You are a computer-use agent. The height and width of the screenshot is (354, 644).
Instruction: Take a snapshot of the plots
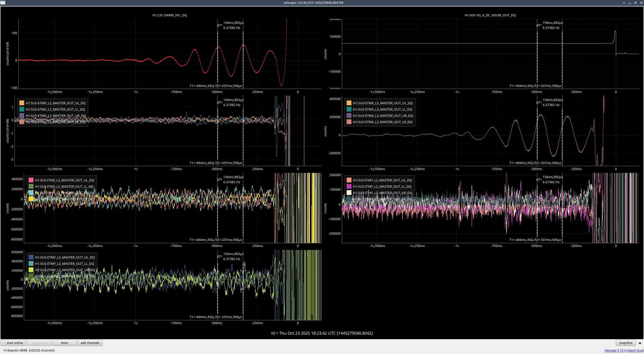click(x=625, y=343)
